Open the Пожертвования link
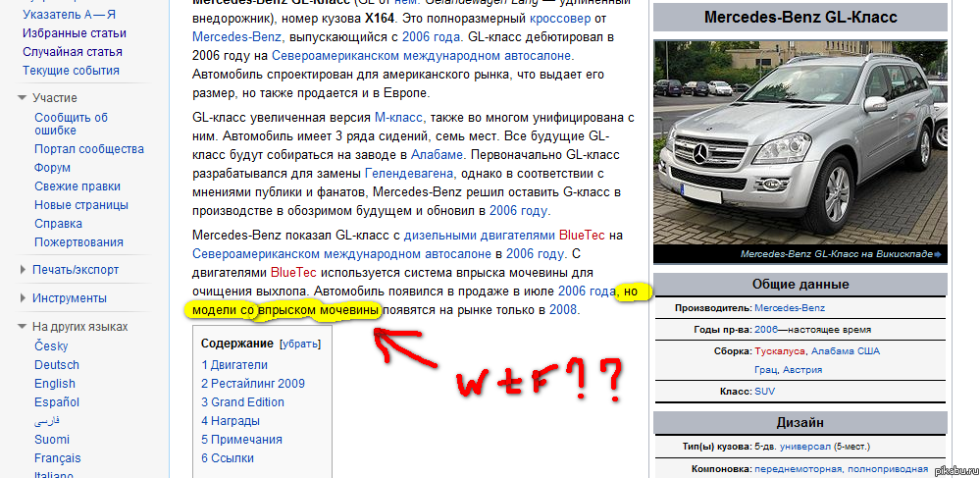This screenshot has width=980, height=478. tap(78, 242)
